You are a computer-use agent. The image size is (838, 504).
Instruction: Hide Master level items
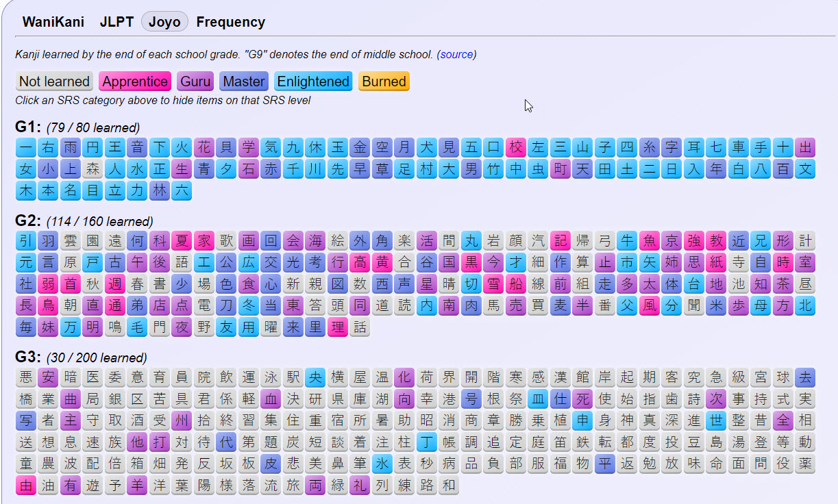[x=244, y=81]
